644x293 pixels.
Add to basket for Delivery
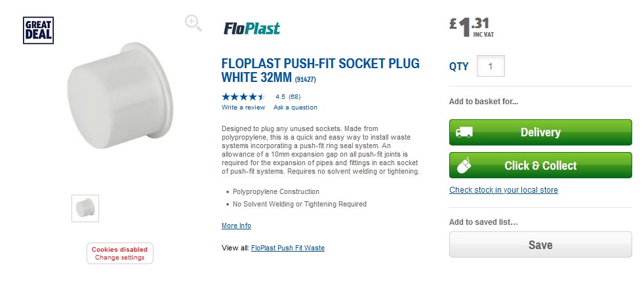(x=540, y=132)
